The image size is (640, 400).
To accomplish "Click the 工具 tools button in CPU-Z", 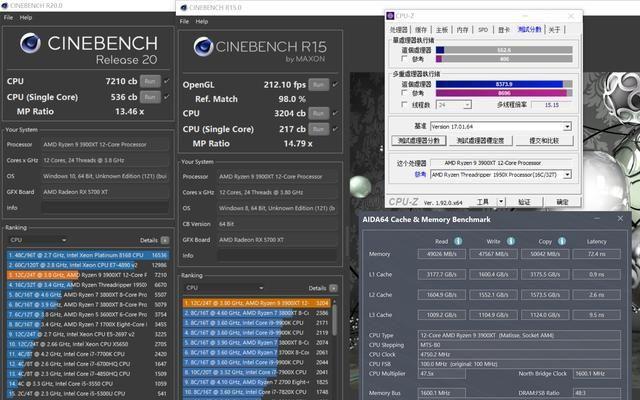I will 483,202.
